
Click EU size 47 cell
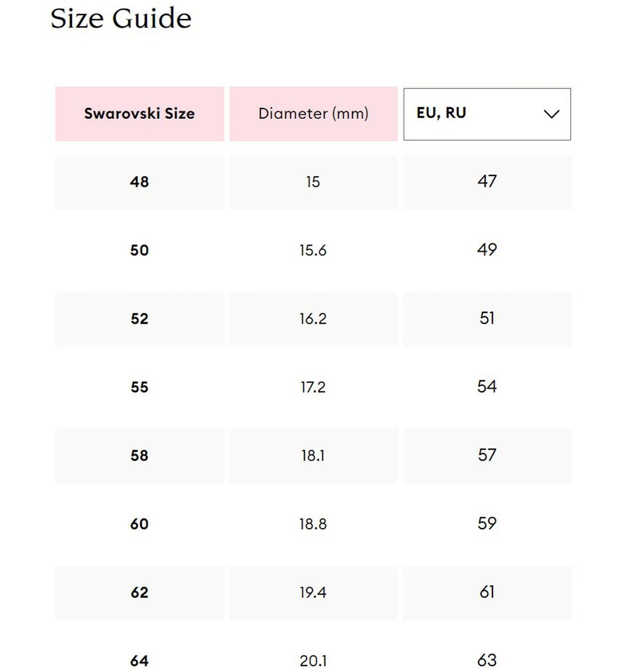487,182
